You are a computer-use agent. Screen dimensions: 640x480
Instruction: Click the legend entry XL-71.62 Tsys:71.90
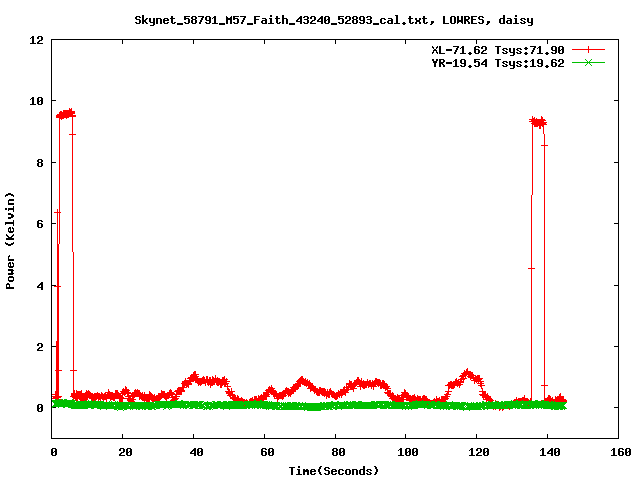pos(498,50)
